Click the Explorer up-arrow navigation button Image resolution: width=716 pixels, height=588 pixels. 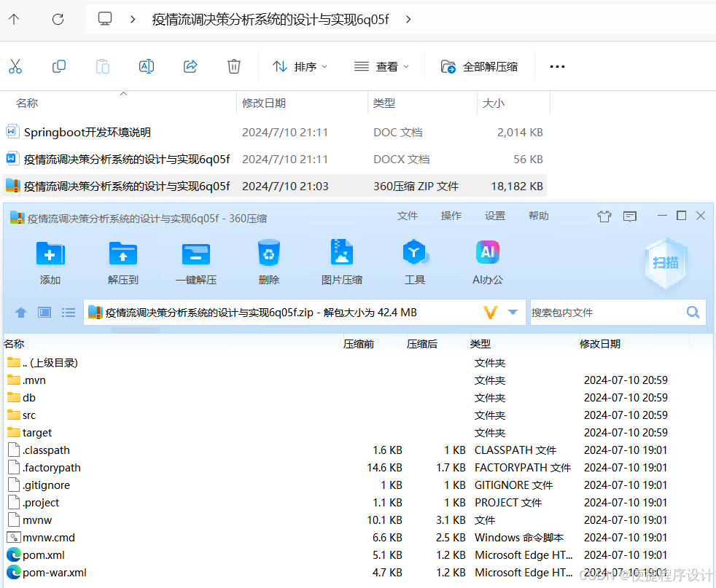tap(14, 19)
